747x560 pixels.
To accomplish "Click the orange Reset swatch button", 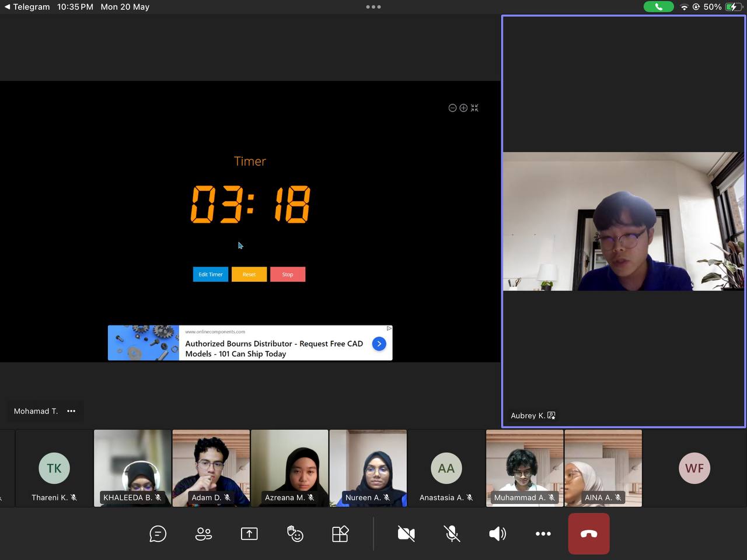I will pyautogui.click(x=249, y=274).
